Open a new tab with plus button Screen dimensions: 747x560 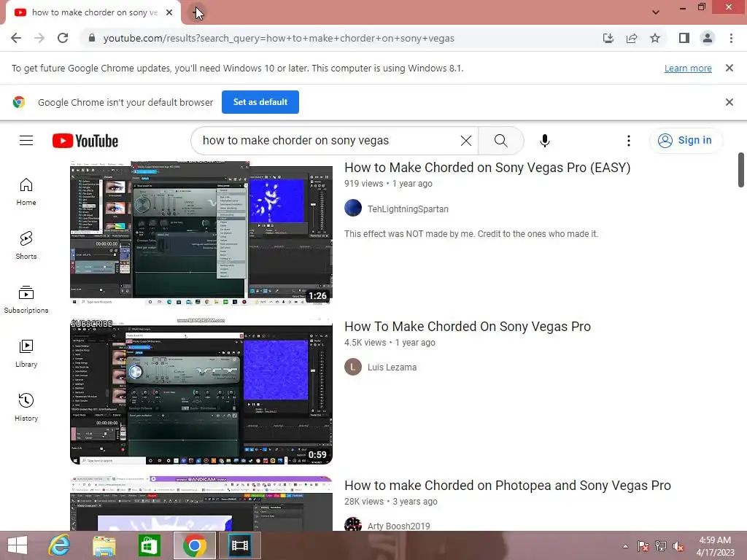(198, 12)
